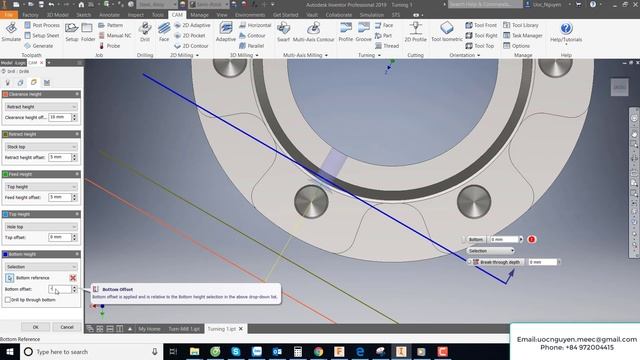Select the 3D Adaptive tool
The height and width of the screenshot is (360, 640).
point(226,32)
